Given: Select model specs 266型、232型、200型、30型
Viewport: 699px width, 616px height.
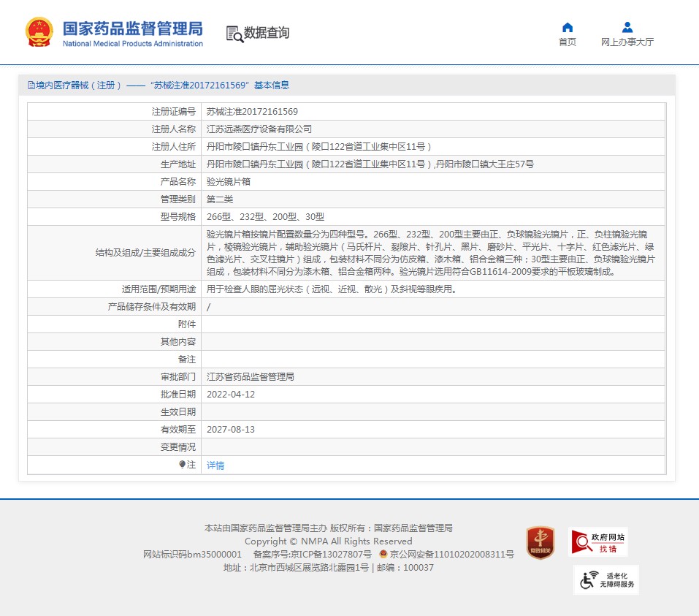Looking at the screenshot, I should 265,217.
